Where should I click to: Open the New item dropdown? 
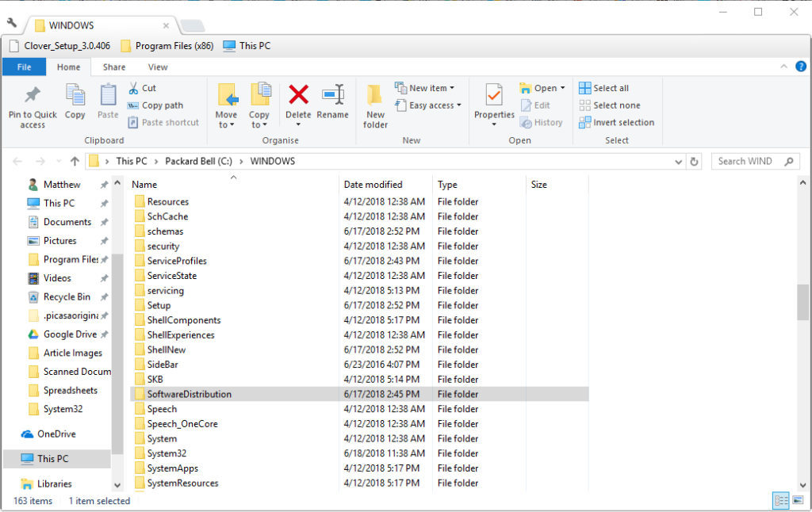[425, 88]
